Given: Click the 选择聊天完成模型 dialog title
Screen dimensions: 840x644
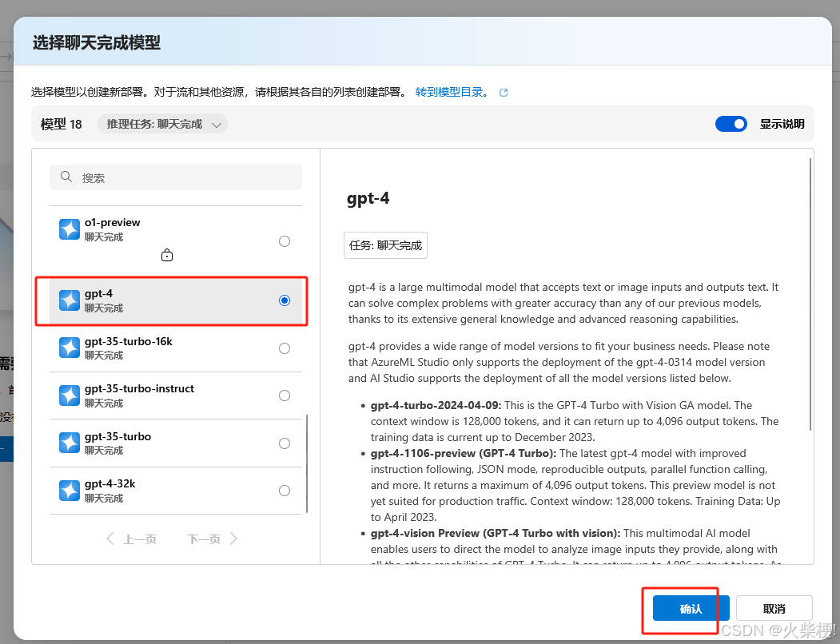Looking at the screenshot, I should coord(97,42).
